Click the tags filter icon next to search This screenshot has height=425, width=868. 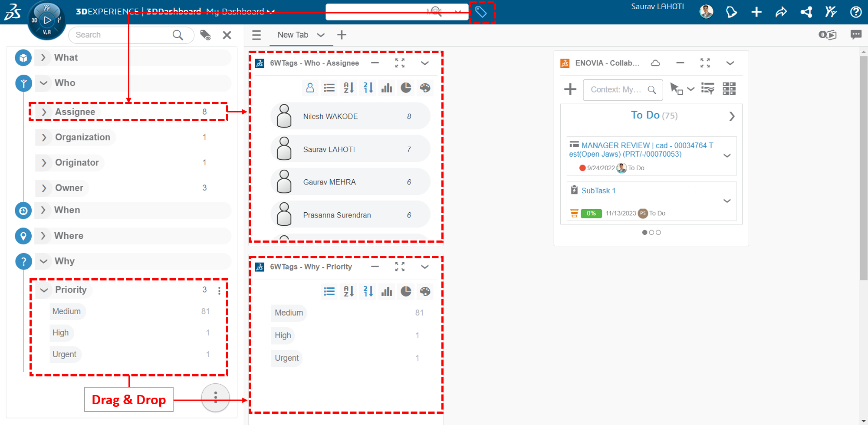[x=205, y=35]
